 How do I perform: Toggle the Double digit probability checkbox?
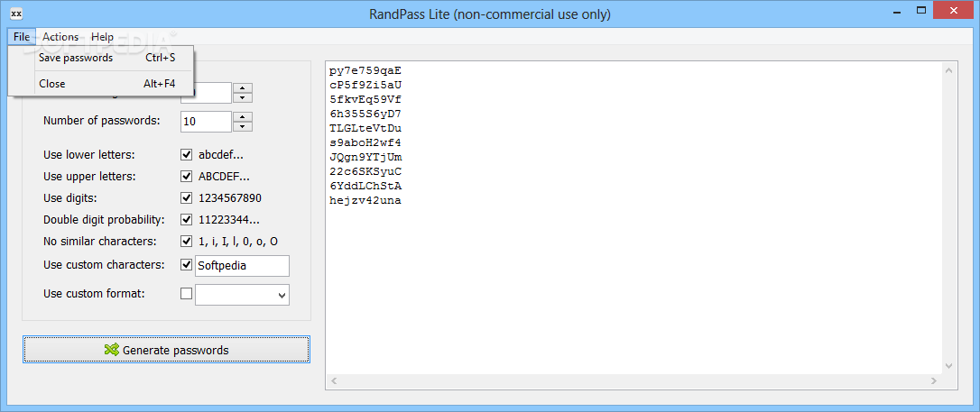[186, 220]
